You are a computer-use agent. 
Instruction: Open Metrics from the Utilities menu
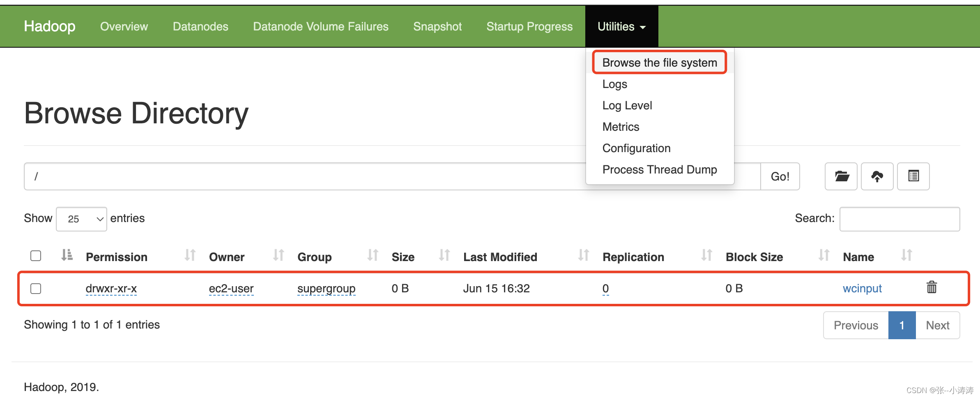(621, 127)
